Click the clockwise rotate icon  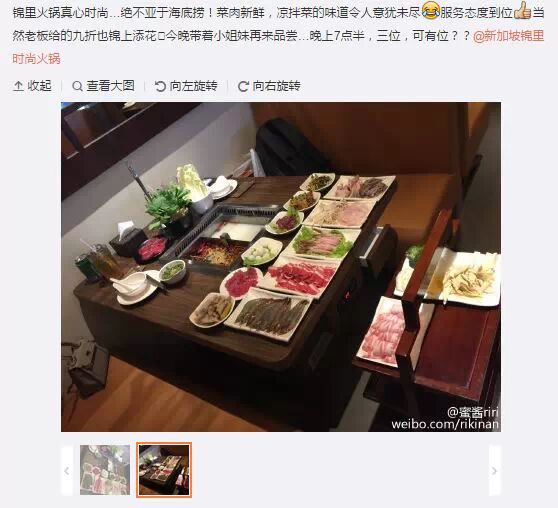tap(243, 86)
